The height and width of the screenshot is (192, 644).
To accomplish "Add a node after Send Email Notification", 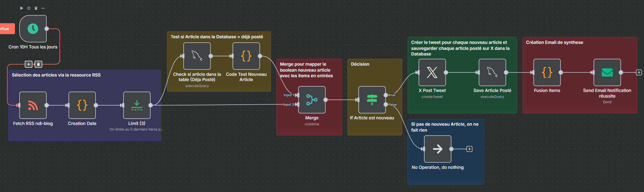I will [x=639, y=72].
